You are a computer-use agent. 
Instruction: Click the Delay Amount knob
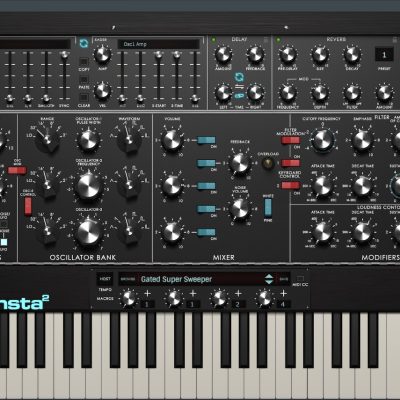[x=223, y=55]
